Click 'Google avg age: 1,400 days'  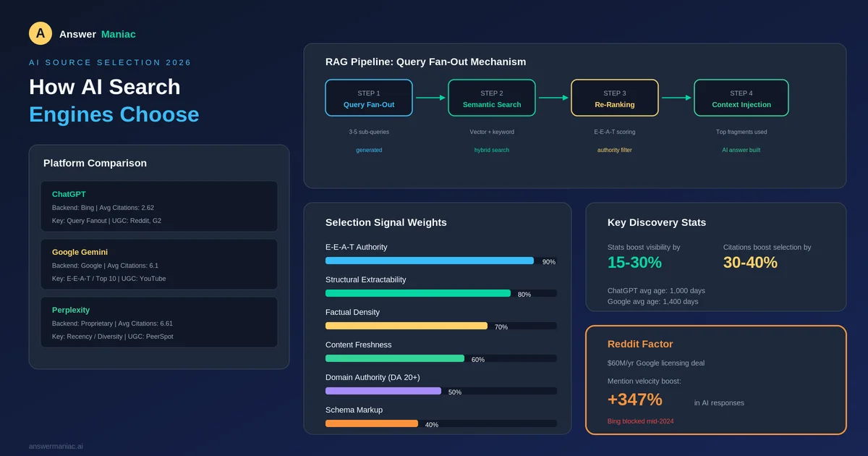(x=653, y=301)
